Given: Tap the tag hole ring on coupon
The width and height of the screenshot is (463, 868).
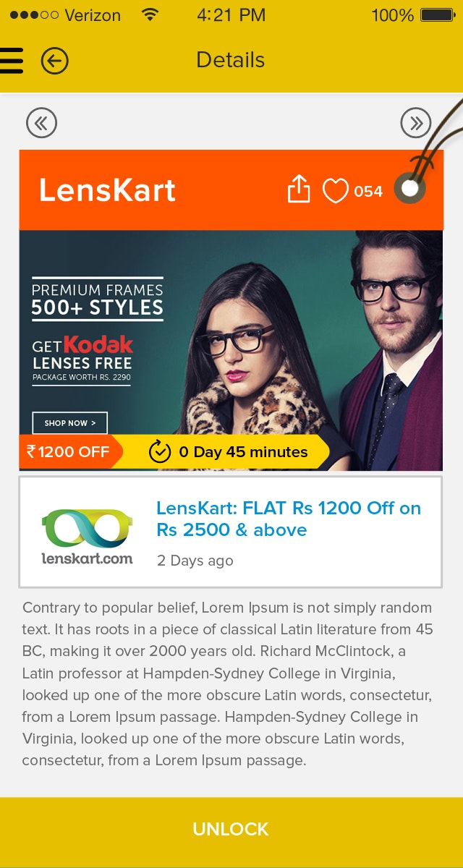Looking at the screenshot, I should pos(410,189).
